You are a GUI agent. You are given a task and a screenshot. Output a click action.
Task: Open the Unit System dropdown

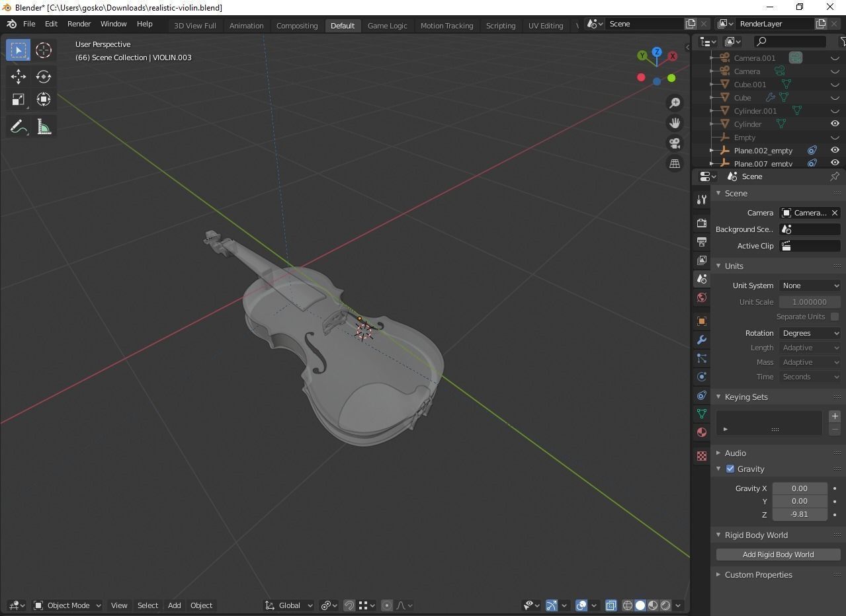[x=810, y=286]
